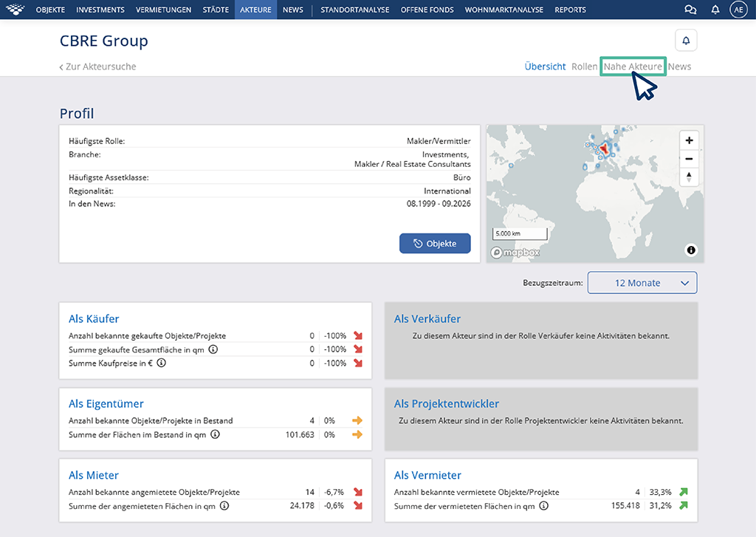Screen dimensions: 756x537
Task: Click the International Regionalität value
Action: tap(447, 191)
